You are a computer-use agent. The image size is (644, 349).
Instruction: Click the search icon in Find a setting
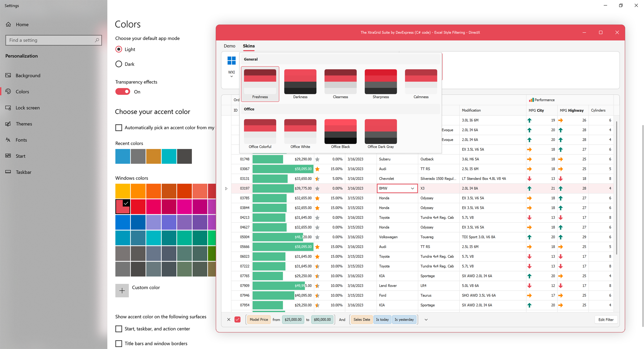97,40
